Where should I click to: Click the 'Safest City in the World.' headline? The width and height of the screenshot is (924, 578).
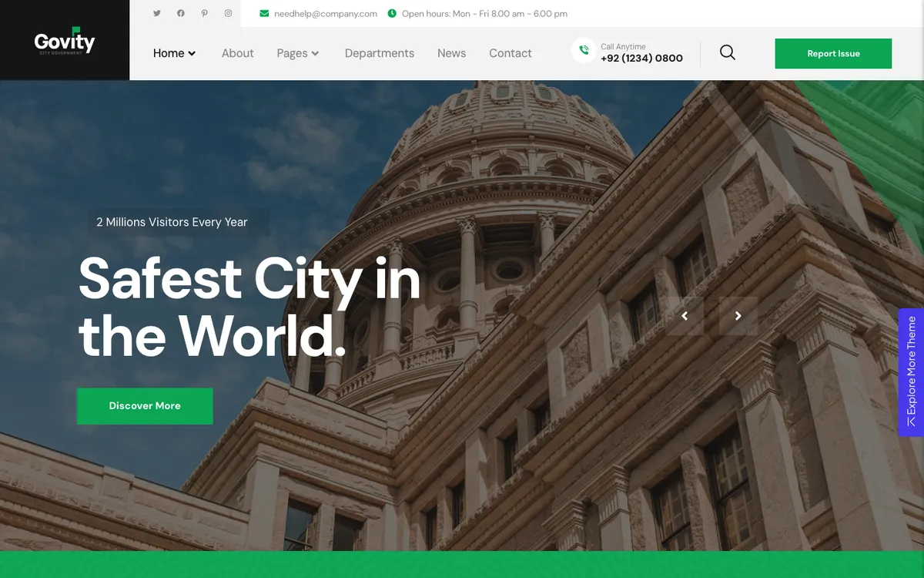249,307
